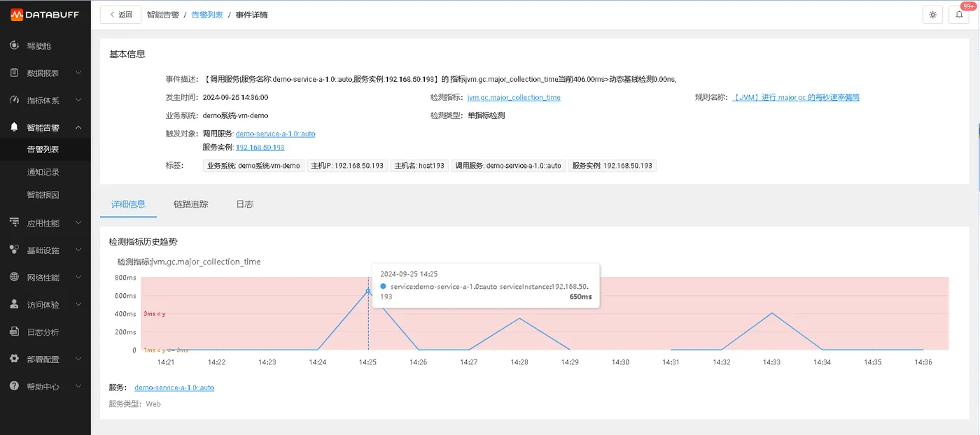Expand the 指标体系 menu chevron

pyautogui.click(x=78, y=100)
